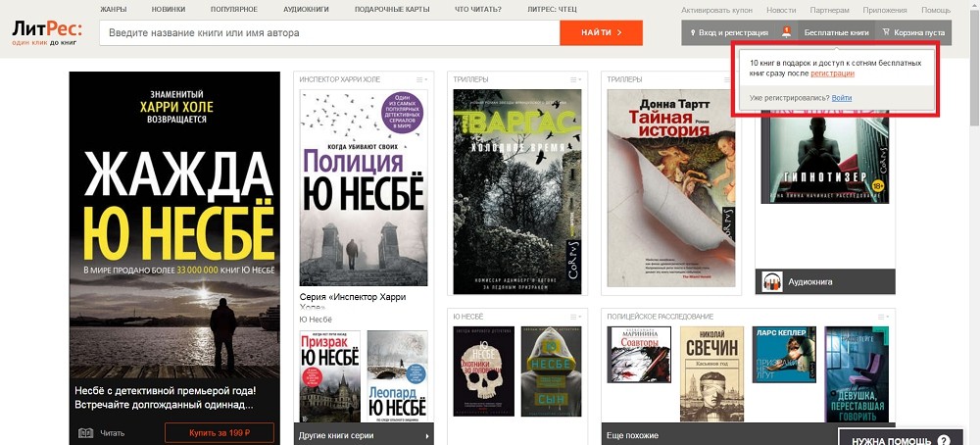
Task: Open the Ю Несбё block menu icon
Action: coord(575,317)
